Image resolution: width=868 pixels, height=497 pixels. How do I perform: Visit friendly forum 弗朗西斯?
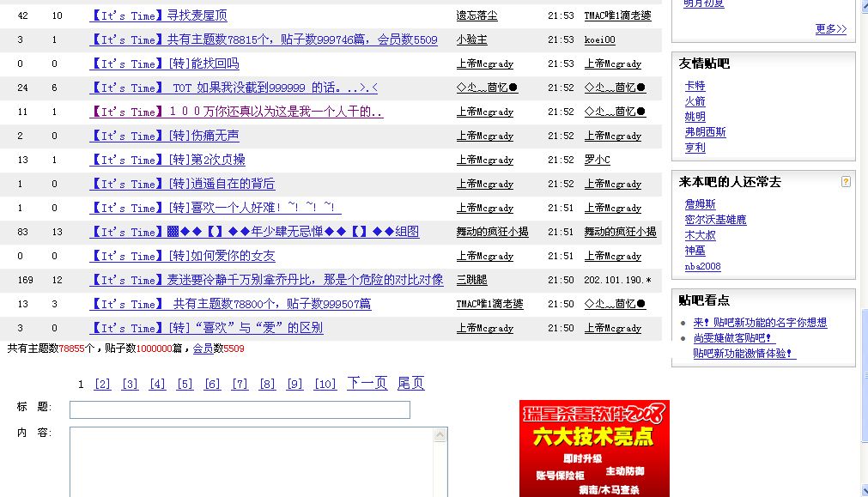coord(705,132)
